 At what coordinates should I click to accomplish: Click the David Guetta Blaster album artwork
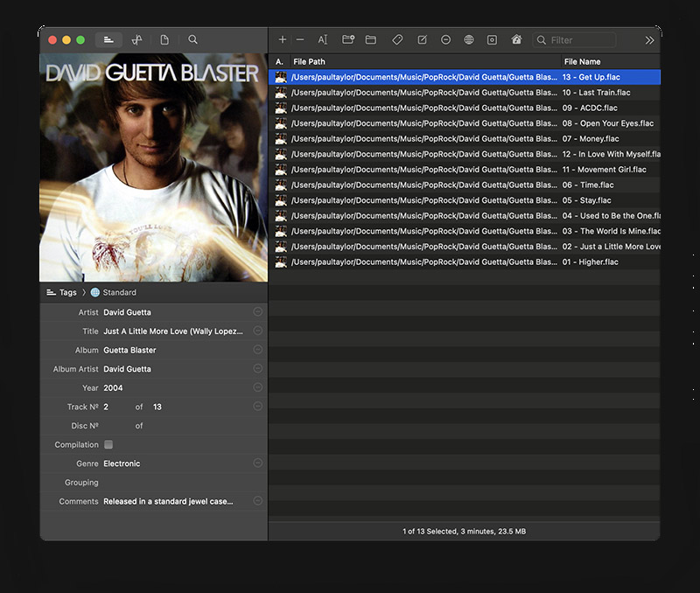[x=154, y=167]
